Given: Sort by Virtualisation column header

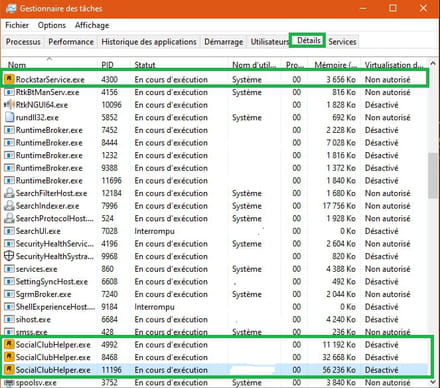Looking at the screenshot, I should click(x=394, y=65).
